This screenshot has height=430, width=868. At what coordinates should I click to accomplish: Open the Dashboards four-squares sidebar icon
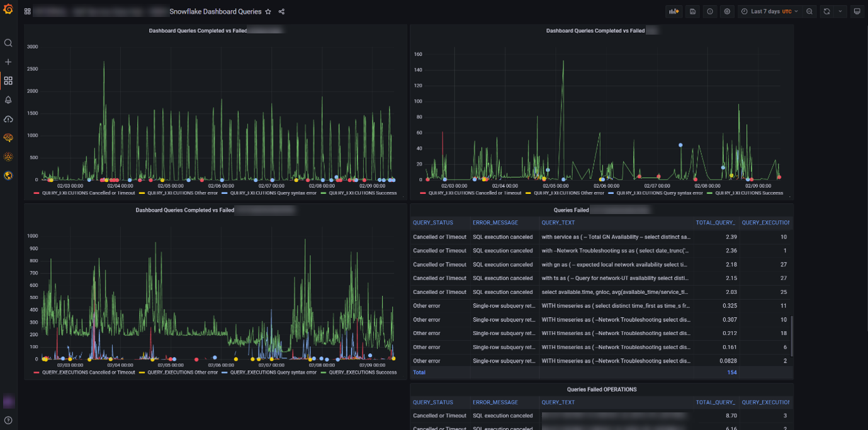(x=8, y=81)
